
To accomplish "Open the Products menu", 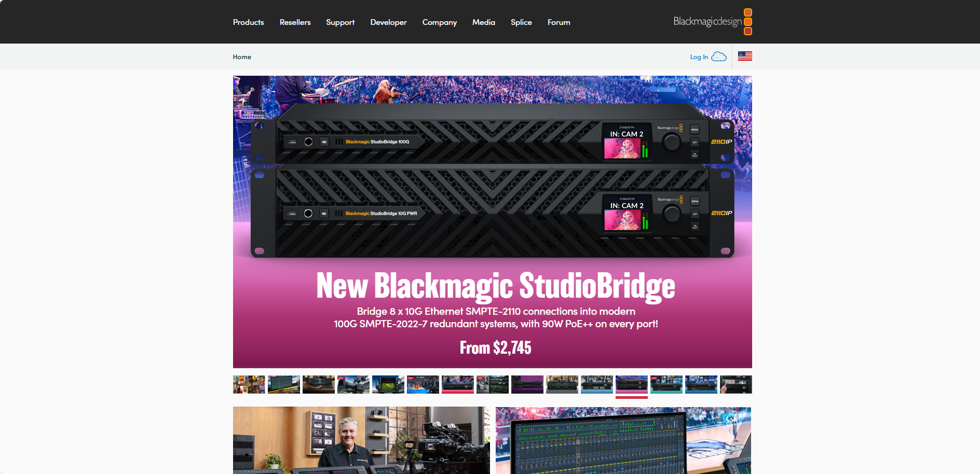I will click(248, 22).
